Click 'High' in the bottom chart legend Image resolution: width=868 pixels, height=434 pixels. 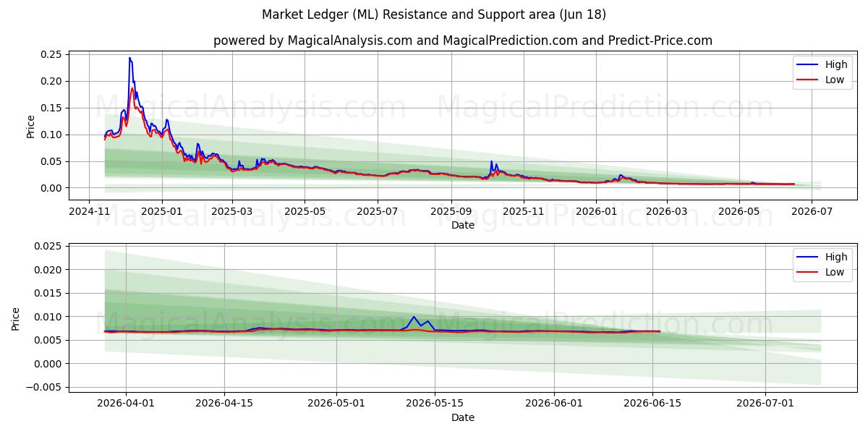(x=836, y=257)
